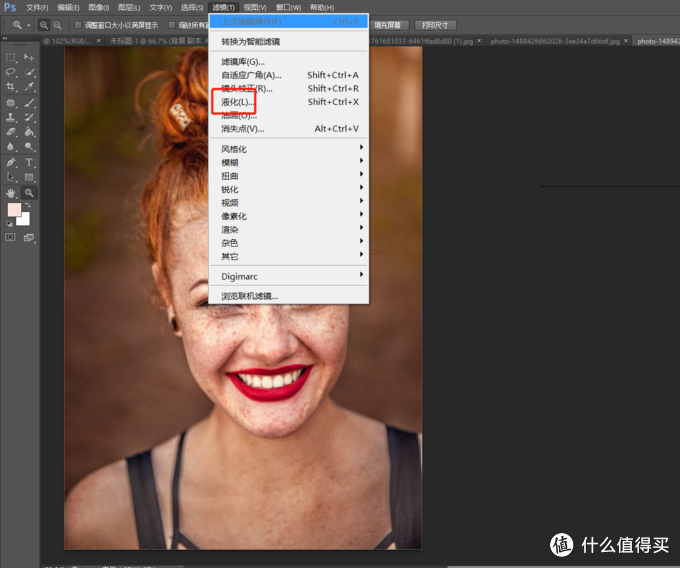Select the Brush tool
680x568 pixels.
click(x=29, y=103)
